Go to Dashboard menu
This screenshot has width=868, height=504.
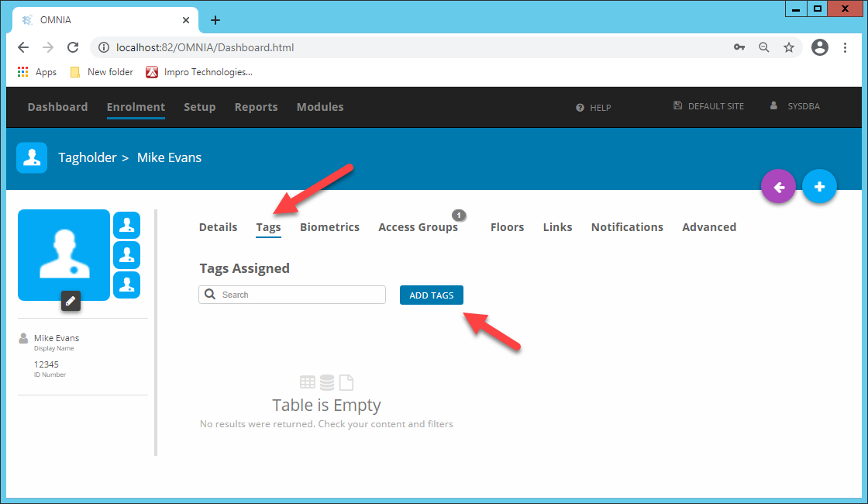(x=57, y=107)
